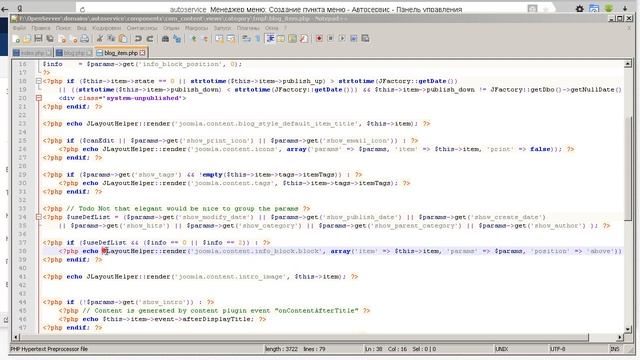640x360 pixels.
Task: Click 'PHP Hypertext Preprocessor file' status text
Action: [x=49, y=349]
